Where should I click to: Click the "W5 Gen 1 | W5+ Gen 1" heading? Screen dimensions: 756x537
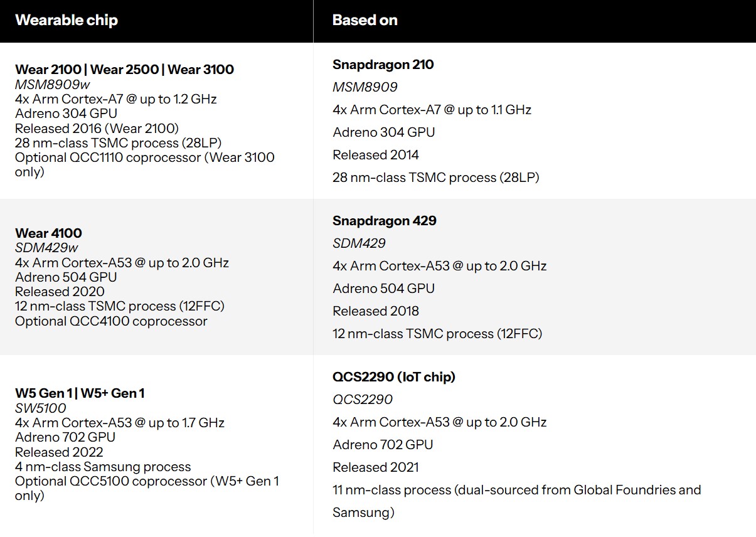(x=80, y=393)
